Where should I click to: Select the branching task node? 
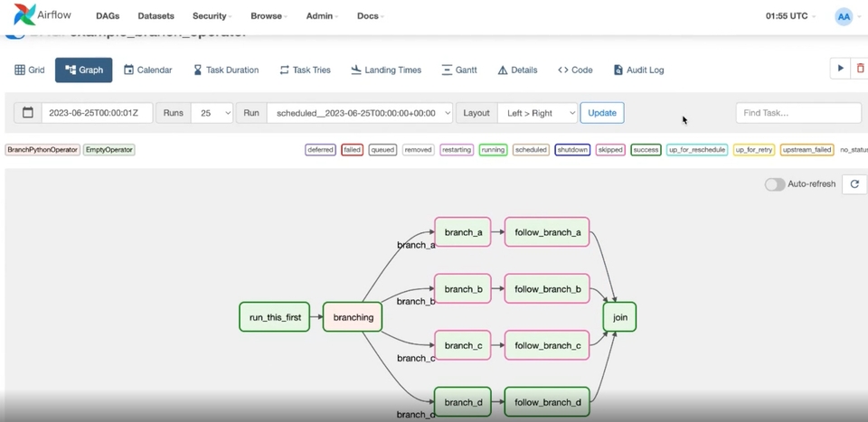click(353, 317)
